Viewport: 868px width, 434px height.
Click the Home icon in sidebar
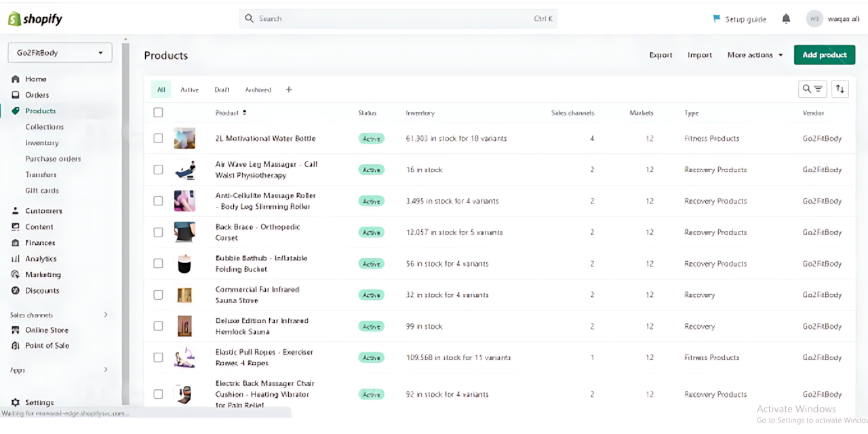16,79
